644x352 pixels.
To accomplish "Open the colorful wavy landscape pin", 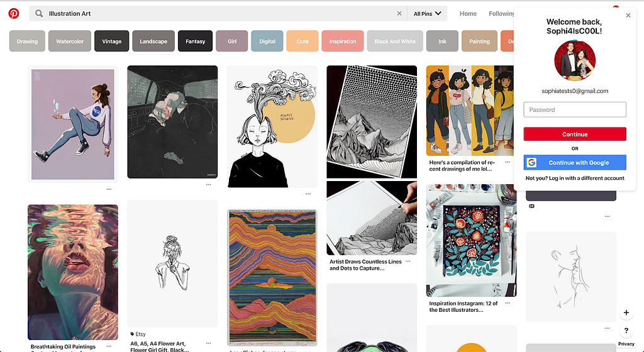I will click(272, 277).
